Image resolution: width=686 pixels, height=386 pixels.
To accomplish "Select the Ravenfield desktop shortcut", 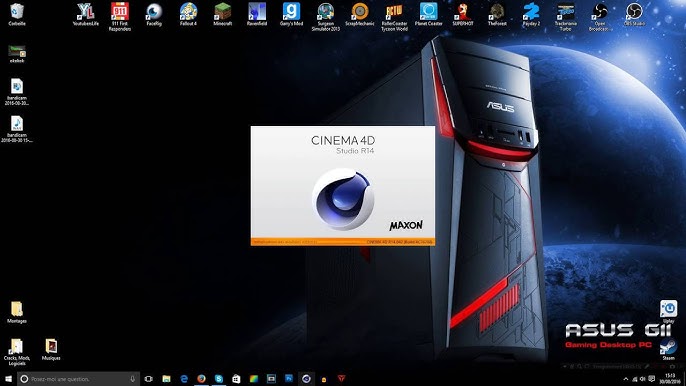I will [x=257, y=14].
